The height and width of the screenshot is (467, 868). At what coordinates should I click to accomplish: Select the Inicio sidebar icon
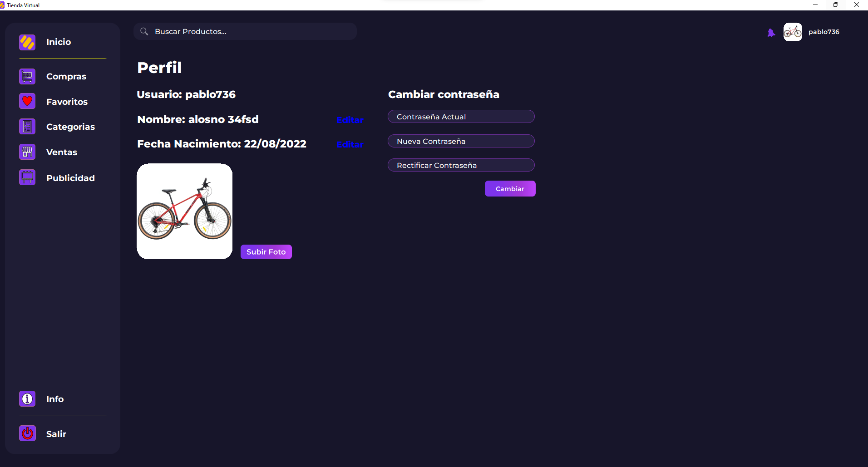[27, 42]
